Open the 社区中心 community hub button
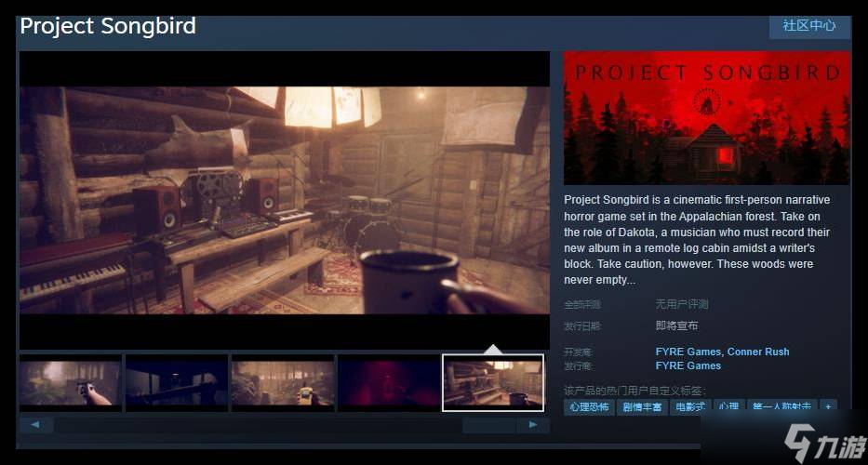 click(x=808, y=25)
